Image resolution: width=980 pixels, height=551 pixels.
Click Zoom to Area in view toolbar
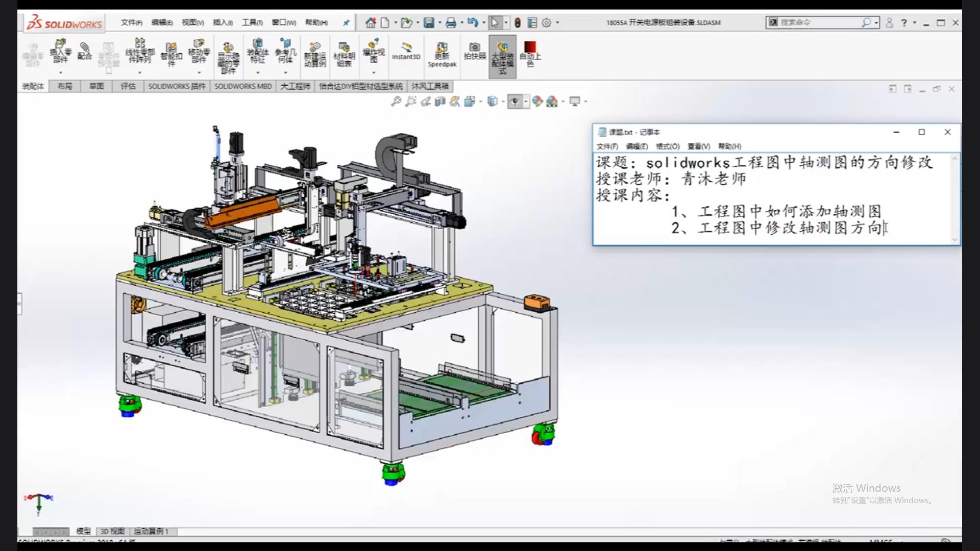click(x=411, y=102)
